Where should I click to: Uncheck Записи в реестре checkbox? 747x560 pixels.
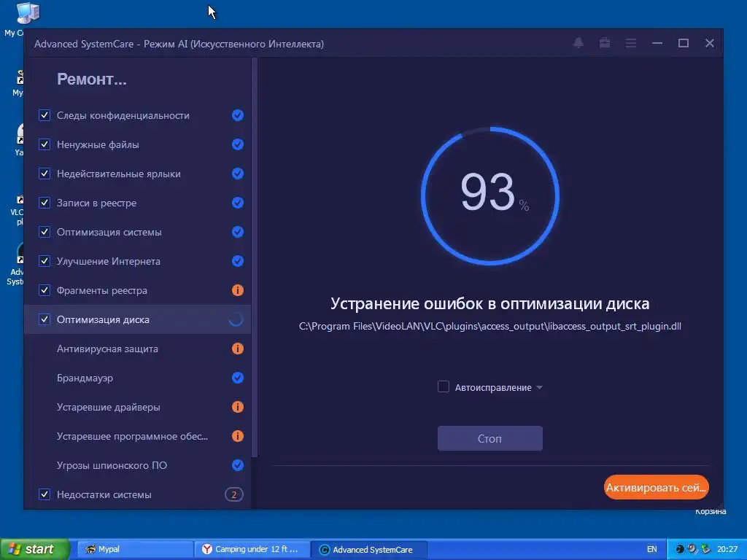click(44, 203)
